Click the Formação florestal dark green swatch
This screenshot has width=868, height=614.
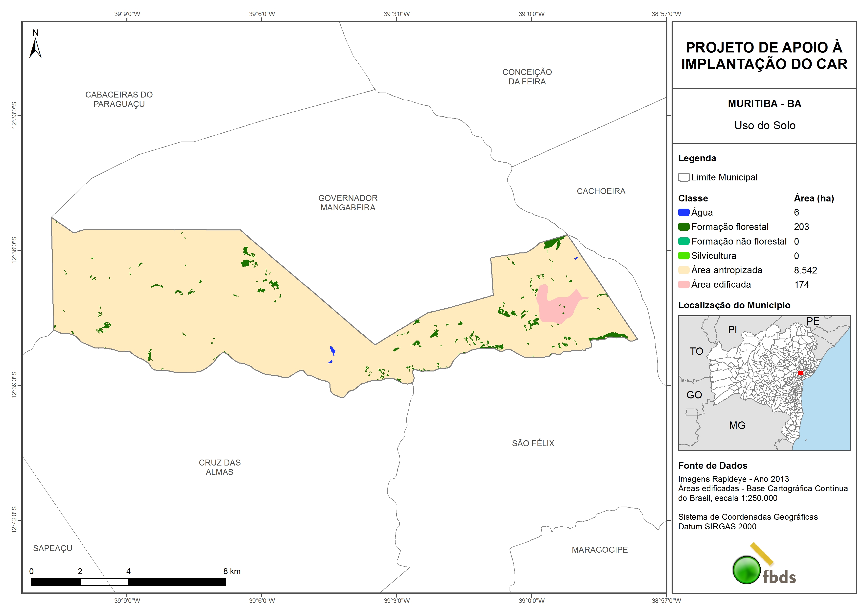(683, 227)
